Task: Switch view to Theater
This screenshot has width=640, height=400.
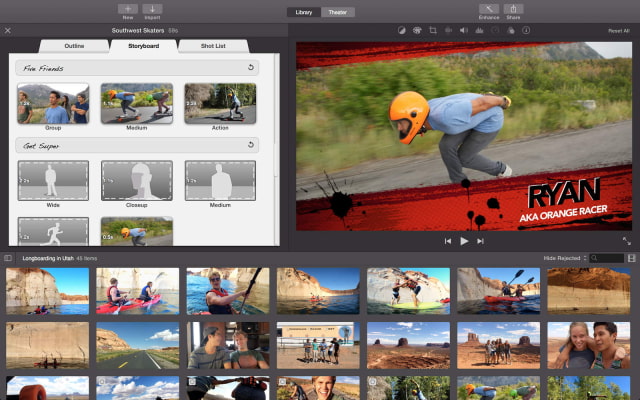Action: coord(337,12)
